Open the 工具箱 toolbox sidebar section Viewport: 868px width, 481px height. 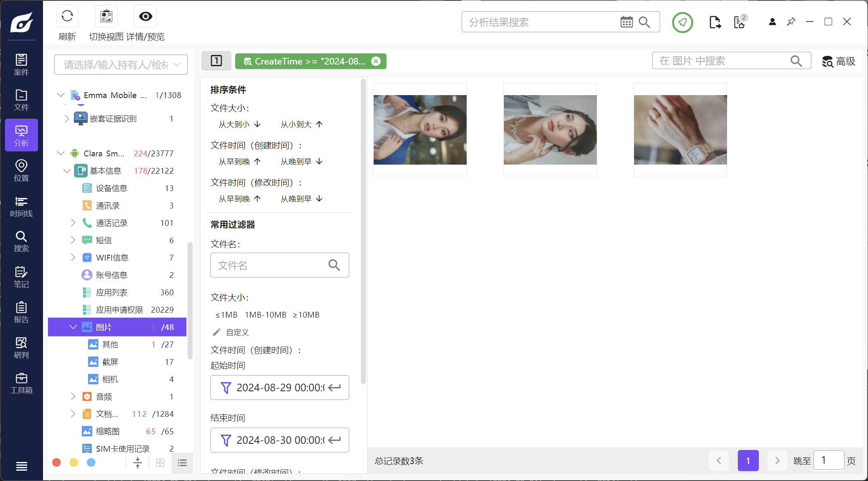point(21,383)
